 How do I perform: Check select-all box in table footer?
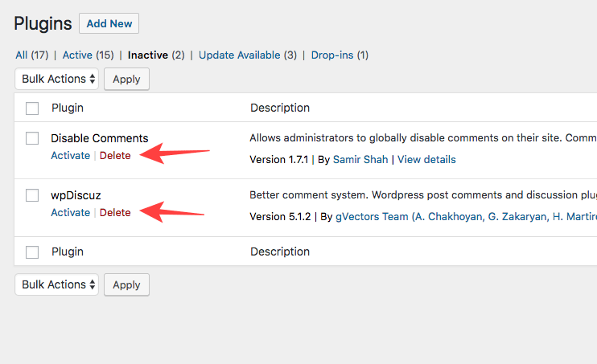click(x=32, y=252)
